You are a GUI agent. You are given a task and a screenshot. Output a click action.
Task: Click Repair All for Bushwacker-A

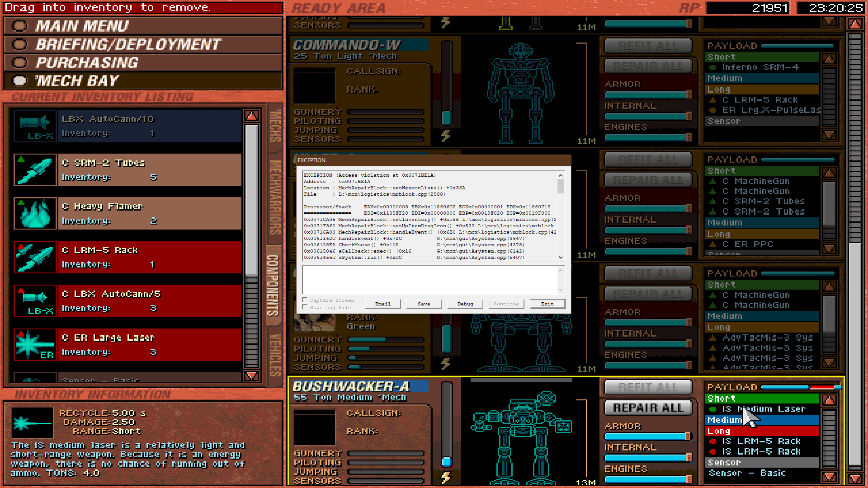[648, 408]
